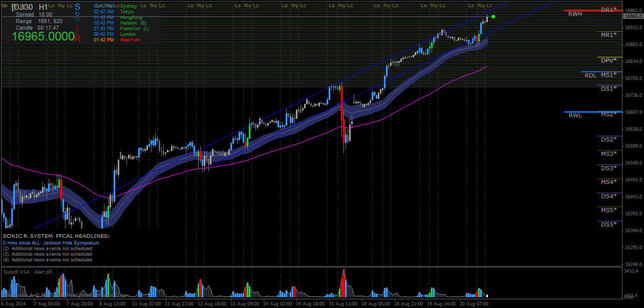This screenshot has height=308, width=644.
Task: Select the RWL blue support line label
Action: 575,115
